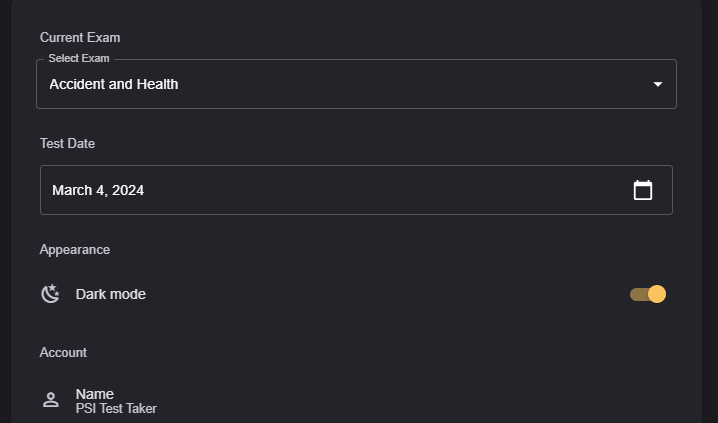Image resolution: width=718 pixels, height=423 pixels.
Task: Click the March 4, 2024 date text
Action: point(98,190)
